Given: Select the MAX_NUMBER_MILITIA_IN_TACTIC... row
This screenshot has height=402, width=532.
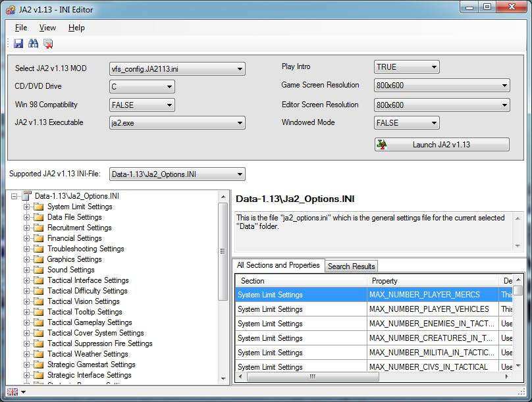Looking at the screenshot, I should [x=374, y=353].
